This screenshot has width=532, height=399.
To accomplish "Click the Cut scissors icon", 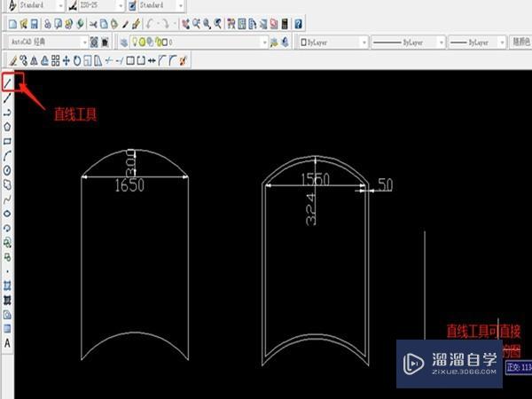I will pos(93,24).
